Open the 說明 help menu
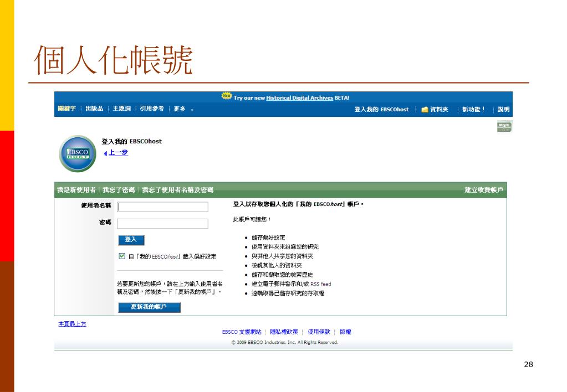The height and width of the screenshot is (392, 567). [x=503, y=109]
